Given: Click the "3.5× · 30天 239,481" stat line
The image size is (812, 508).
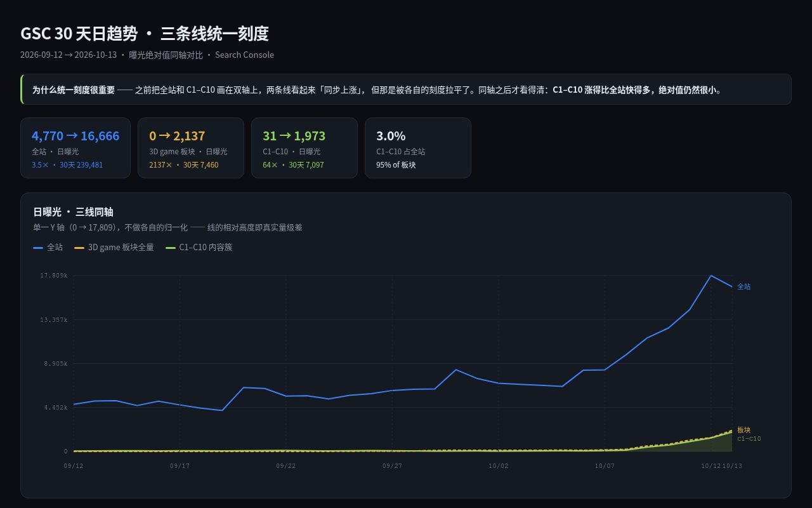Looking at the screenshot, I should pos(67,165).
